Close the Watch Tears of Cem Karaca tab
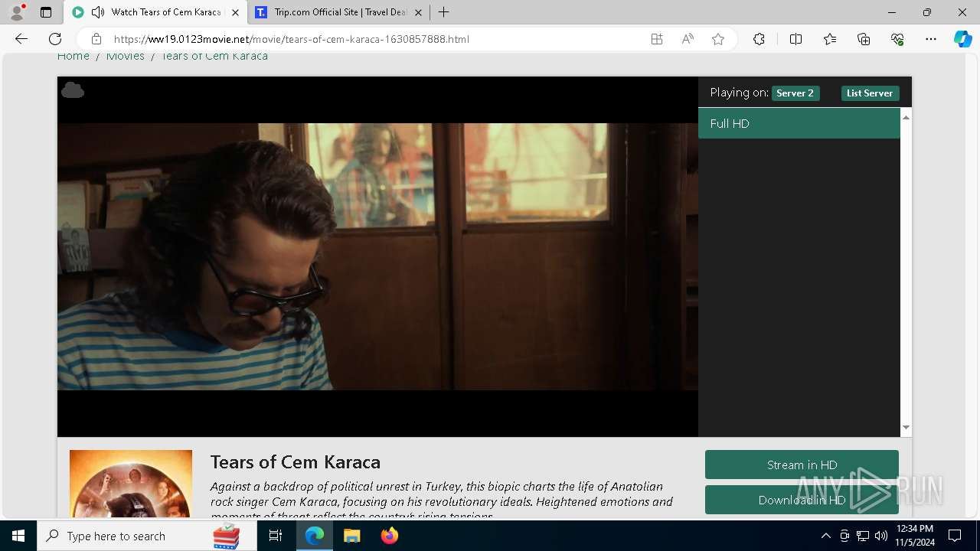Image resolution: width=980 pixels, height=551 pixels. (x=235, y=12)
